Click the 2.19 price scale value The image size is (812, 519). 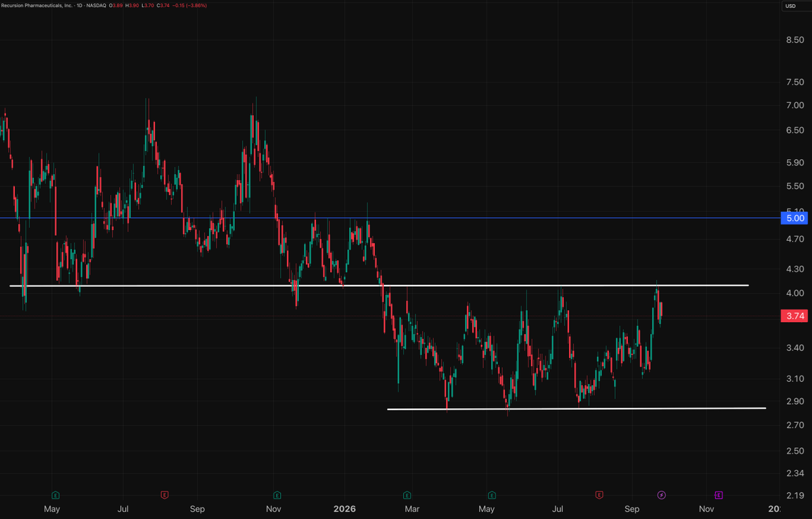795,495
